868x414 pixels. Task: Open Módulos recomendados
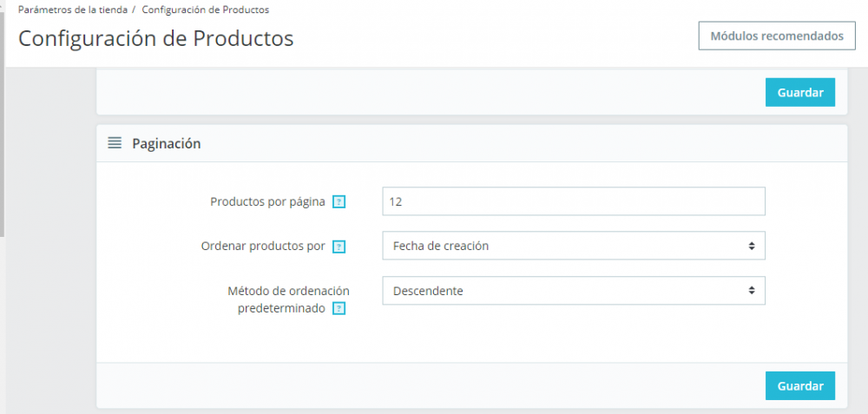click(777, 36)
